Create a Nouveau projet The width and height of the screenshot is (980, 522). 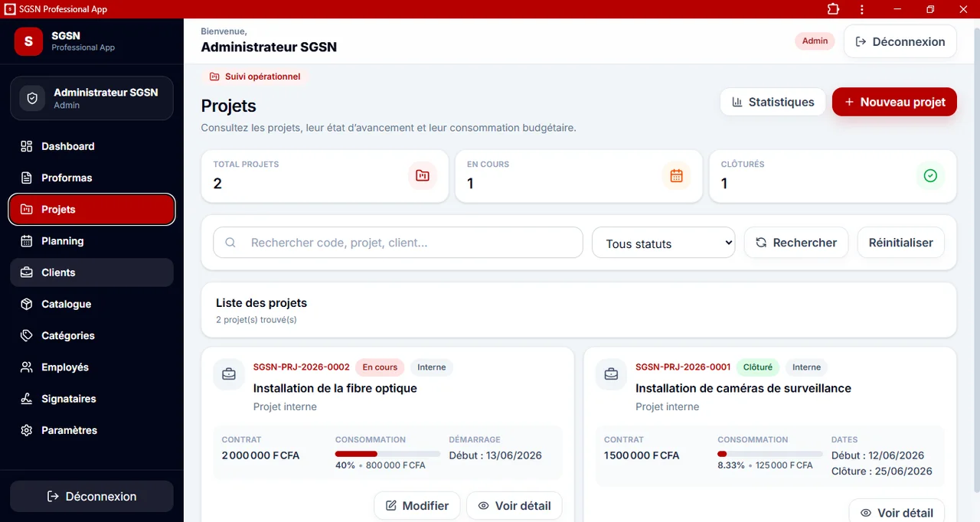[894, 102]
